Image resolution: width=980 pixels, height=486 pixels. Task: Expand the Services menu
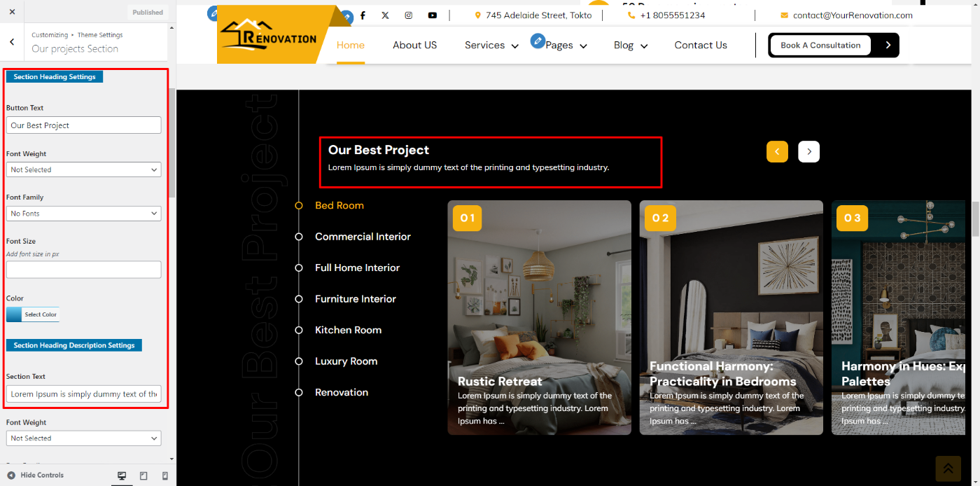[491, 46]
